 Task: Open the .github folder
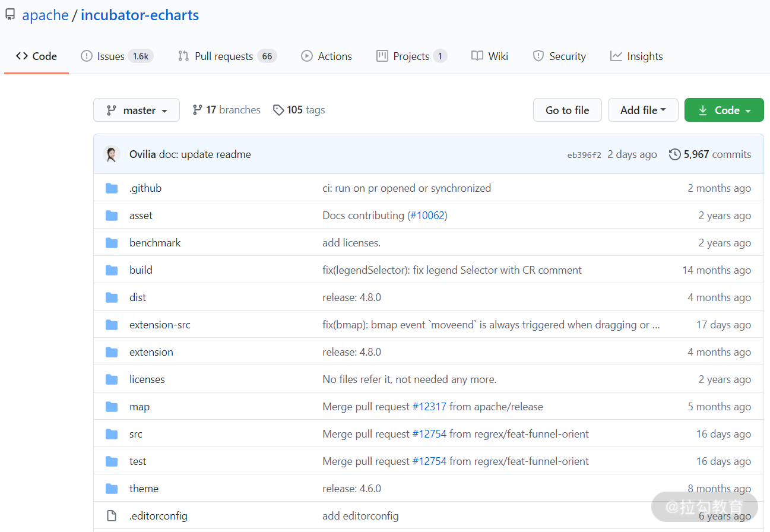click(x=145, y=188)
